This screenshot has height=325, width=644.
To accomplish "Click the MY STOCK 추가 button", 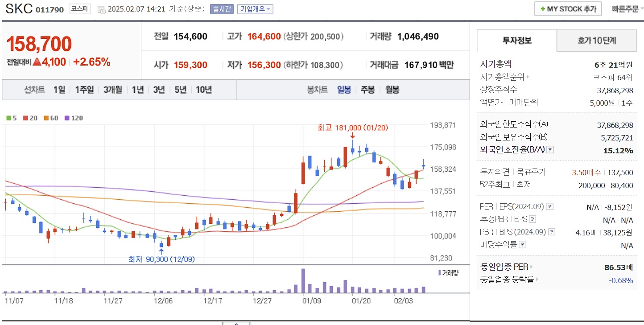I will (568, 9).
